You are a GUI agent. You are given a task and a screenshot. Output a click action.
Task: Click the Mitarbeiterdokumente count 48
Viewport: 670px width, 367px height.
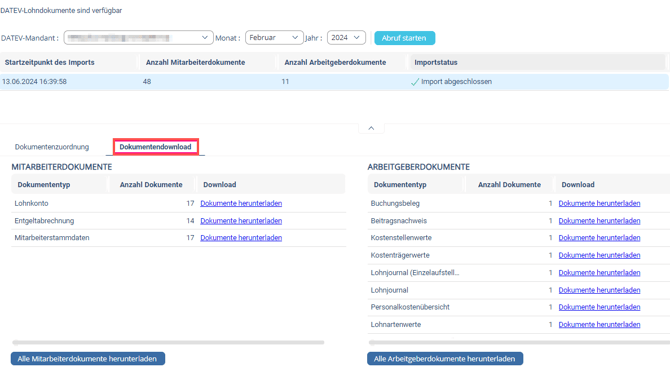(x=147, y=82)
